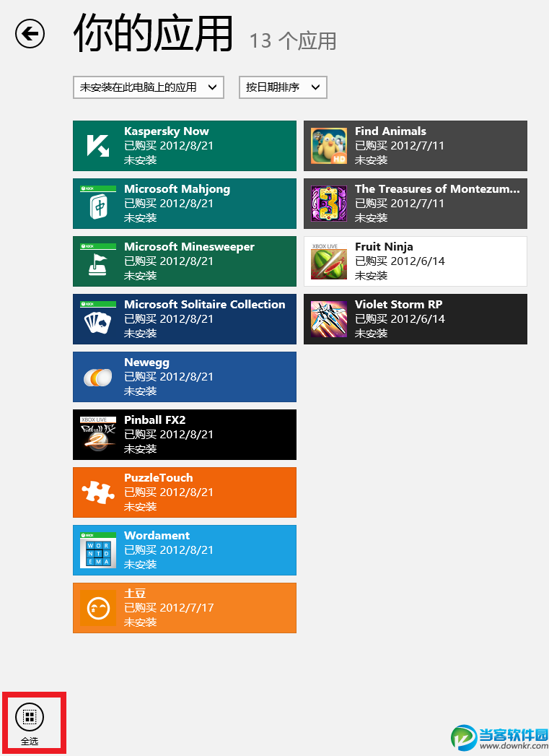Click the Fruit Ninja thumbnail image
Screen dimensions: 549x756
click(x=329, y=261)
